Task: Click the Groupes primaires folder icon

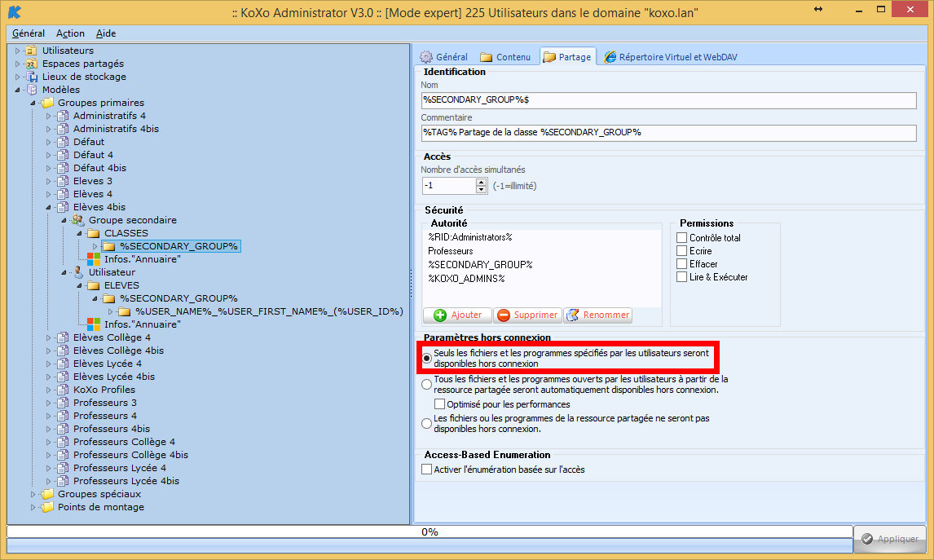Action: pos(47,103)
